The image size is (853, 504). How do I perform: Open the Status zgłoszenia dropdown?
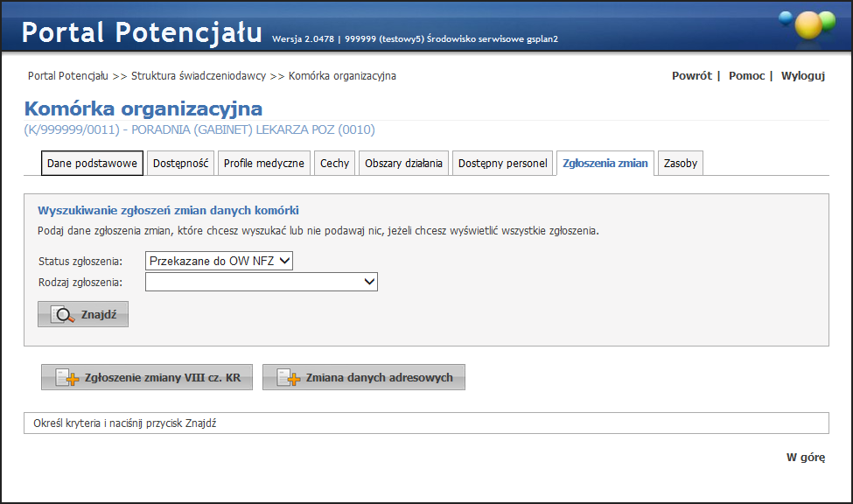pos(220,261)
